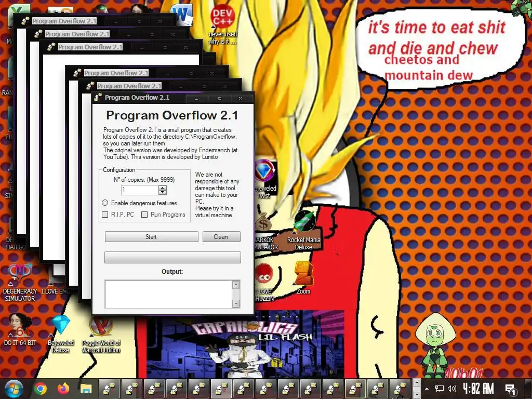Screen dimensions: 532x399
Task: Close the front Program Overflow window
Action: [240, 98]
